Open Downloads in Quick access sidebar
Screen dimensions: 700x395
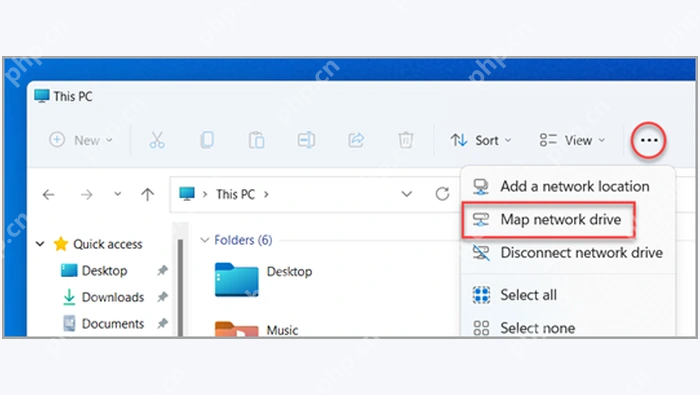(113, 297)
